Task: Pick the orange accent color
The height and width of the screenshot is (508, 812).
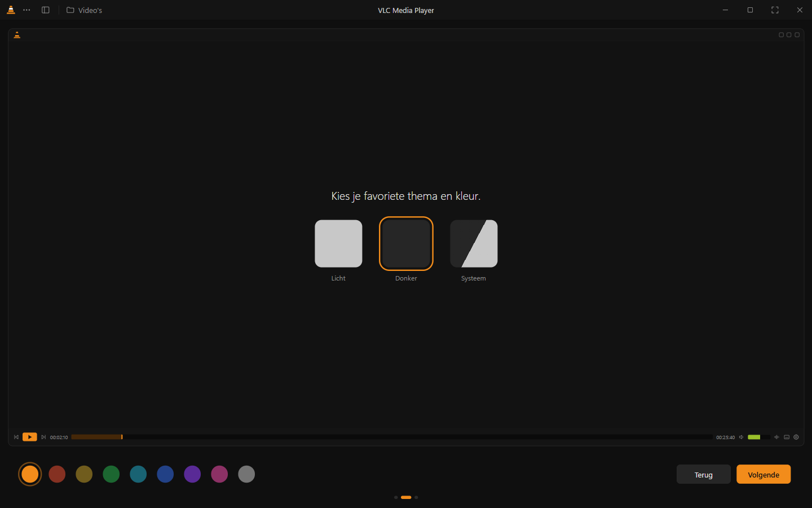Action: coord(30,474)
